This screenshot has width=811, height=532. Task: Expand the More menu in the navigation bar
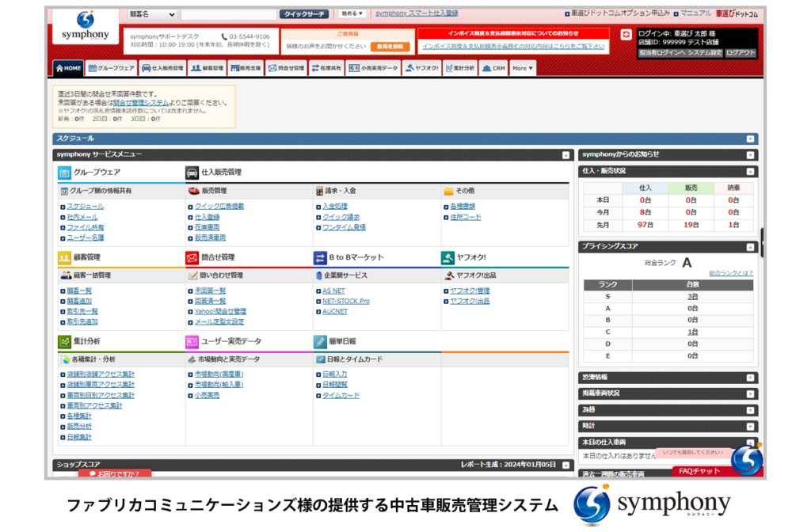pos(523,68)
